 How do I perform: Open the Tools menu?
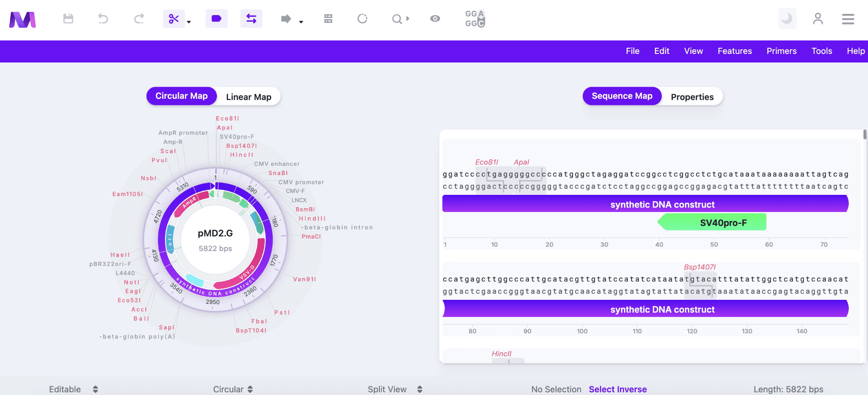[x=822, y=51]
